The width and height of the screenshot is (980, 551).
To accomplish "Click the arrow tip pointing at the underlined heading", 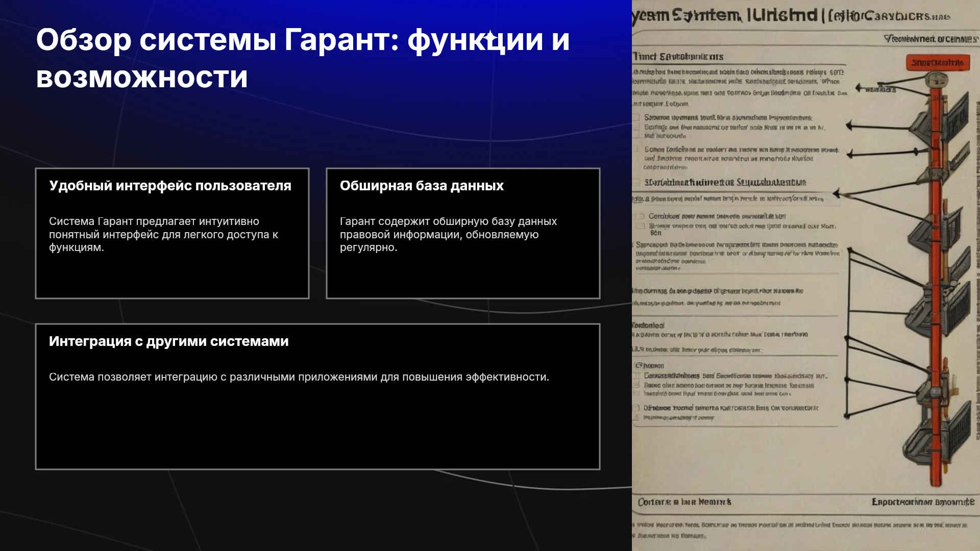I will click(837, 193).
